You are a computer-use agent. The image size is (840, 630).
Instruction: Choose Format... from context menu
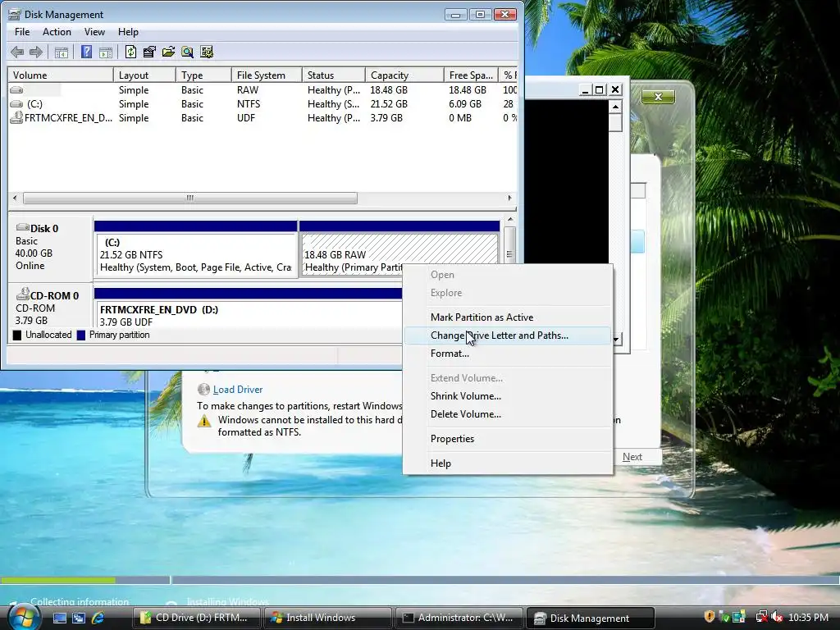(x=507, y=354)
